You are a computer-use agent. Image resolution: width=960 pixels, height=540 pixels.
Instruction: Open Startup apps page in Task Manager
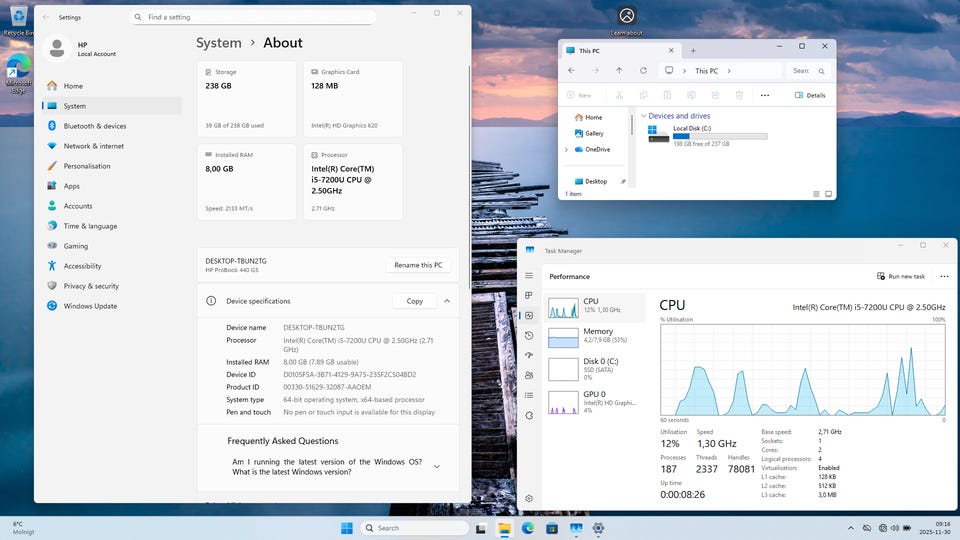(x=529, y=355)
